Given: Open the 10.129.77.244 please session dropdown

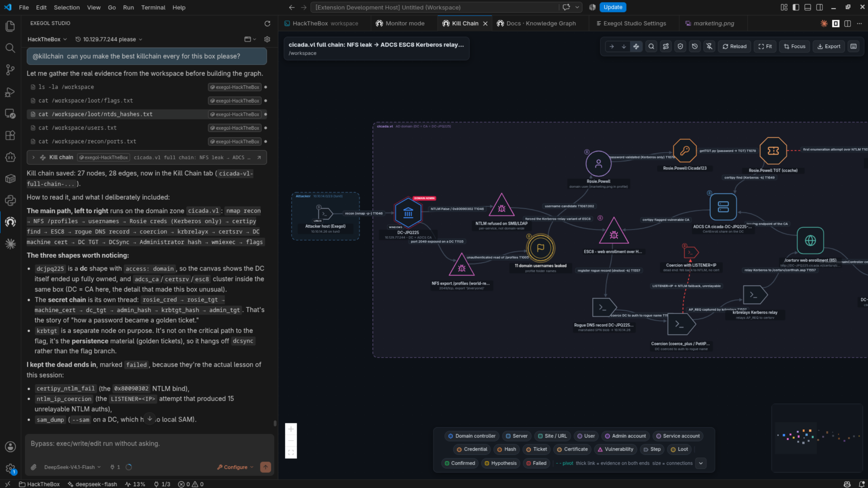Looking at the screenshot, I should [x=109, y=39].
